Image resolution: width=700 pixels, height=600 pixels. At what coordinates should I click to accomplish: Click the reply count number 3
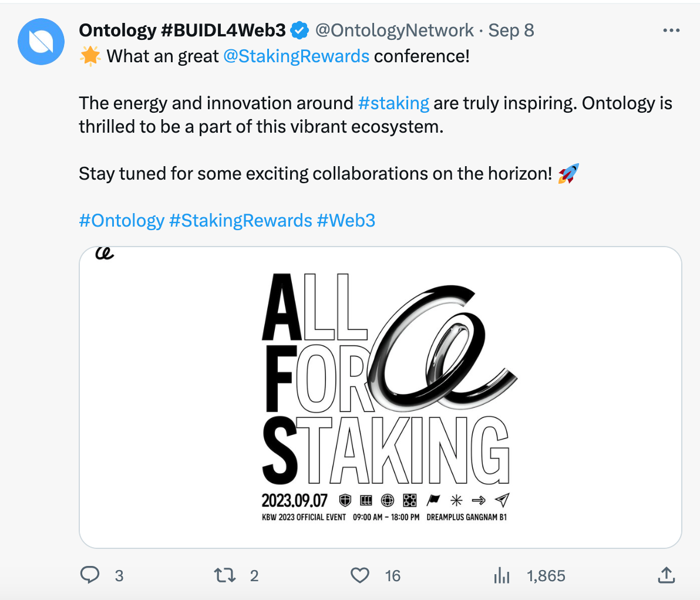click(x=119, y=576)
